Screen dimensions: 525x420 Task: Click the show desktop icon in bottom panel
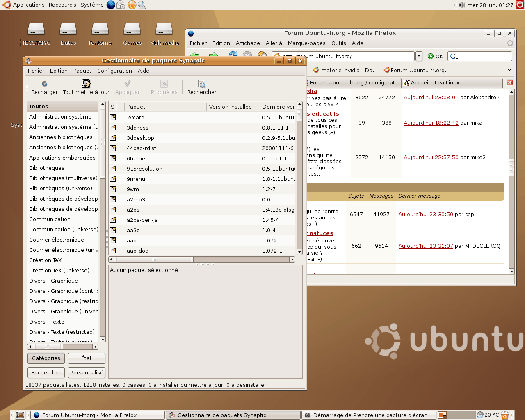coord(20,415)
